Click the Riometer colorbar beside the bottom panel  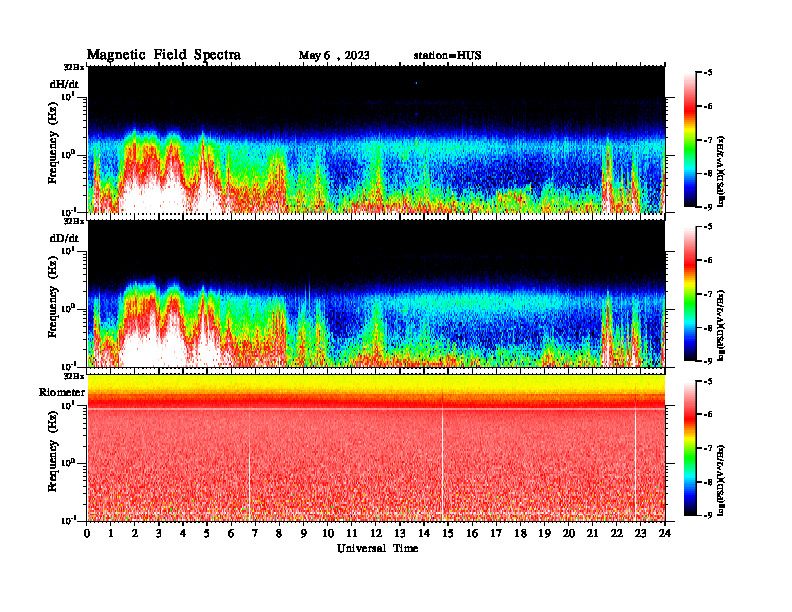tap(690, 448)
